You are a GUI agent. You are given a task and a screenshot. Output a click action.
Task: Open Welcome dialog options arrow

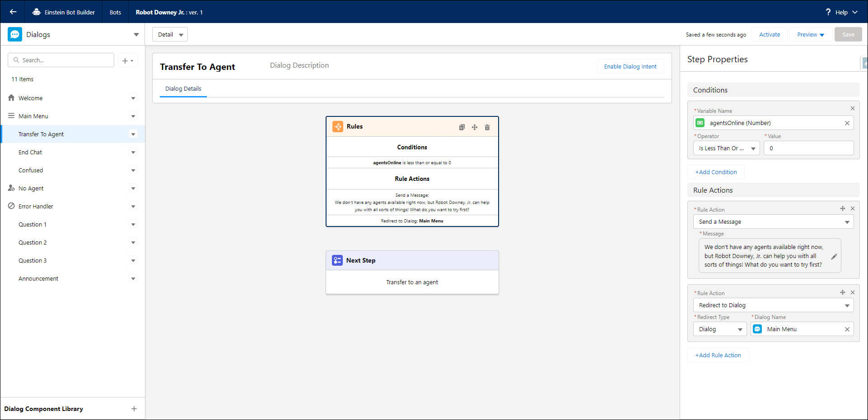[x=133, y=98]
